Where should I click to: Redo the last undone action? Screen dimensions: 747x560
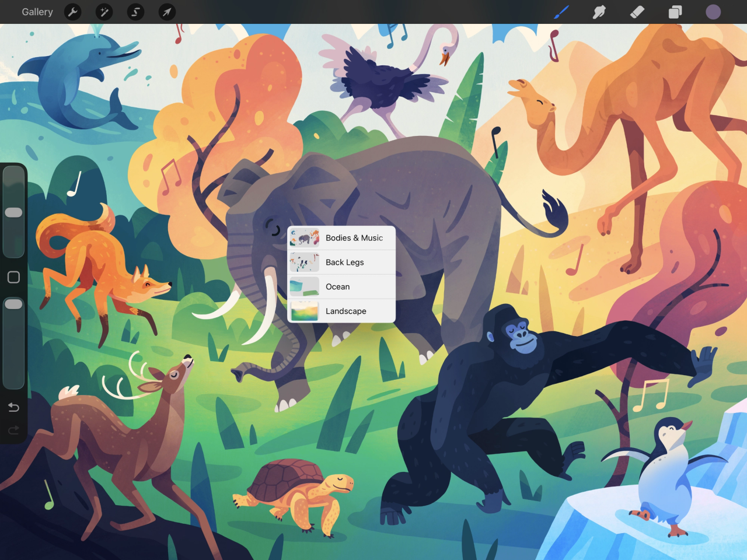[13, 430]
